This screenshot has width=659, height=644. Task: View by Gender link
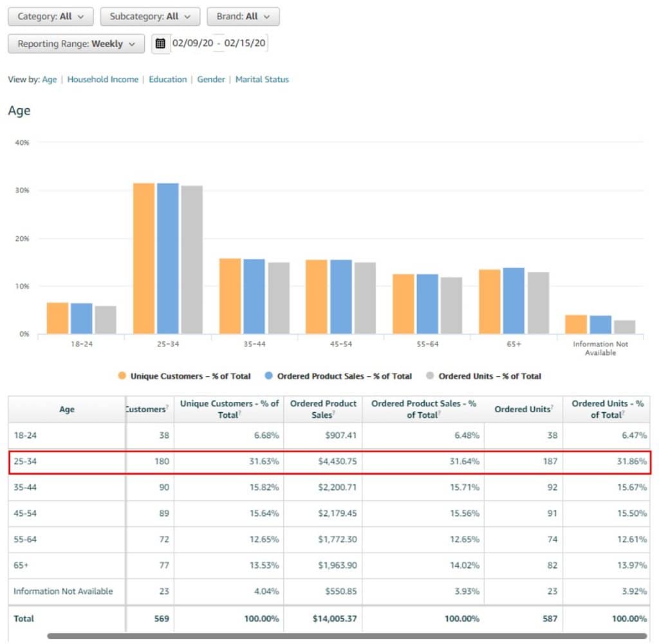coord(211,79)
